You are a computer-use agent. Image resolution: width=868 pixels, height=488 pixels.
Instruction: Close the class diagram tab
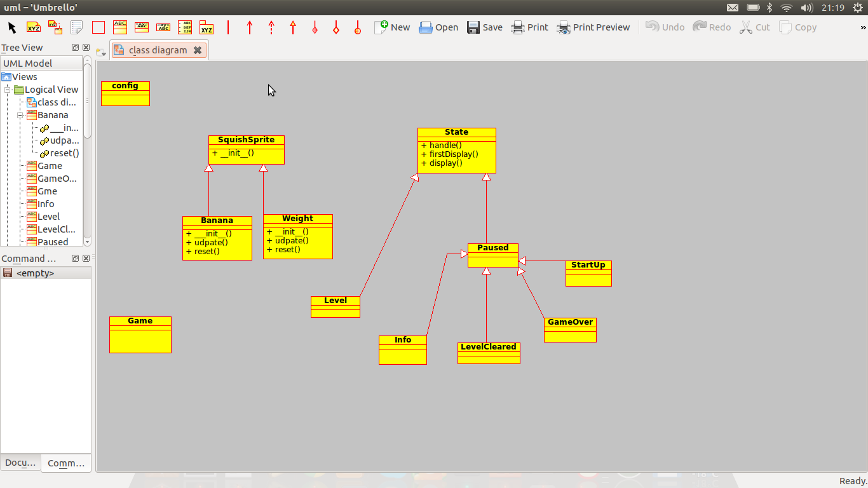198,50
